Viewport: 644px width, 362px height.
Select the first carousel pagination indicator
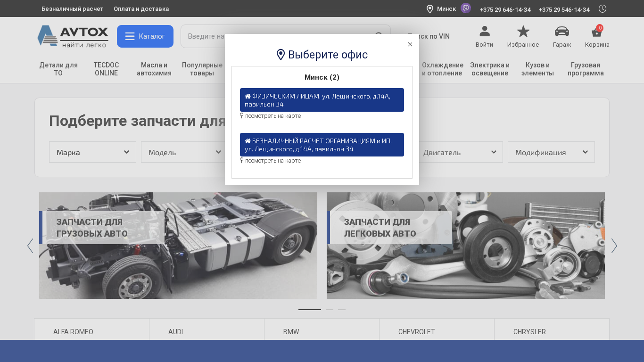(x=310, y=310)
